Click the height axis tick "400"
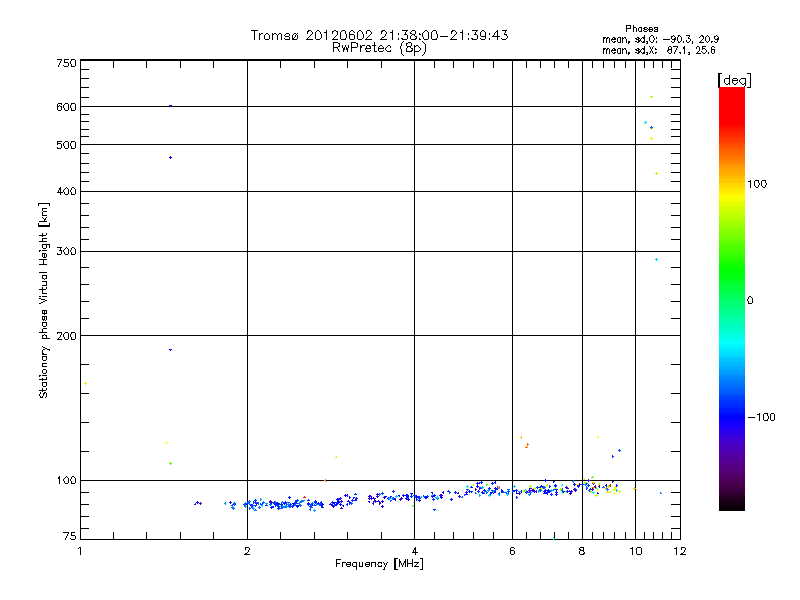Viewport: 800px width, 600px height. pyautogui.click(x=66, y=191)
